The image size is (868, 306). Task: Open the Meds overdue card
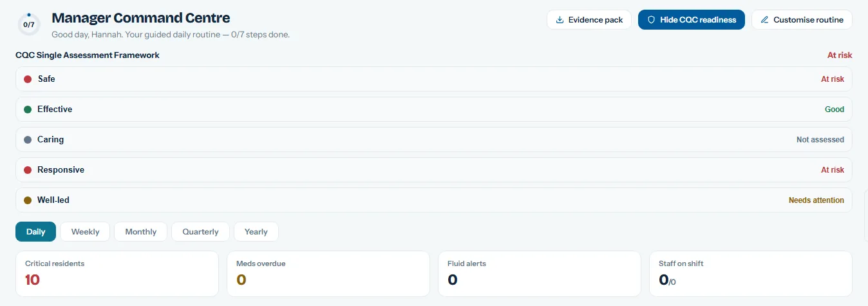pyautogui.click(x=328, y=274)
